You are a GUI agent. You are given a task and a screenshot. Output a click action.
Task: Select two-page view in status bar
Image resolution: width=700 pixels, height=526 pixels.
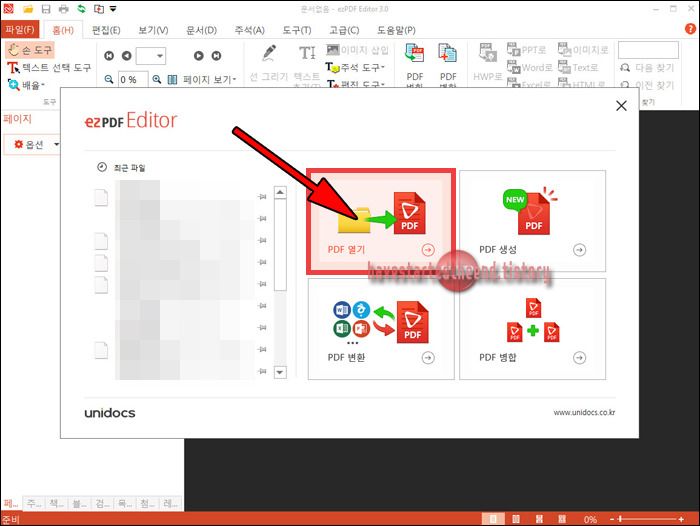516,519
